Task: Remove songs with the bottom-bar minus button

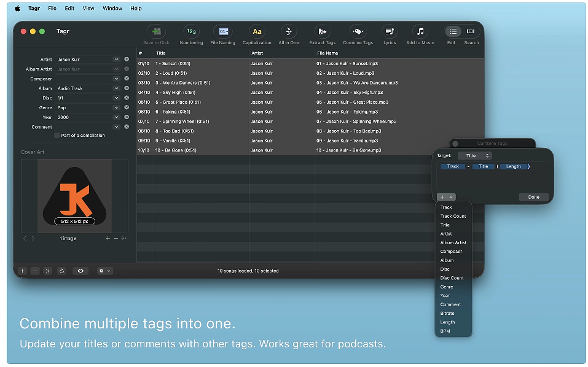Action: [35, 271]
